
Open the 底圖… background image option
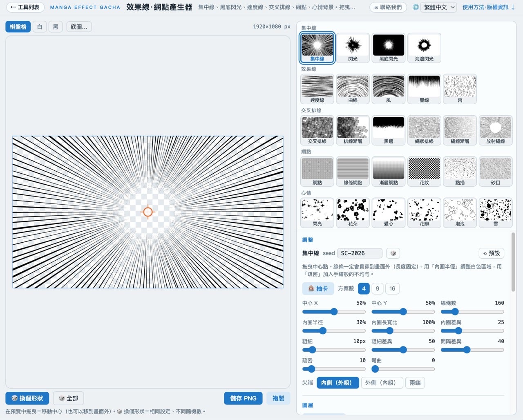tap(79, 27)
